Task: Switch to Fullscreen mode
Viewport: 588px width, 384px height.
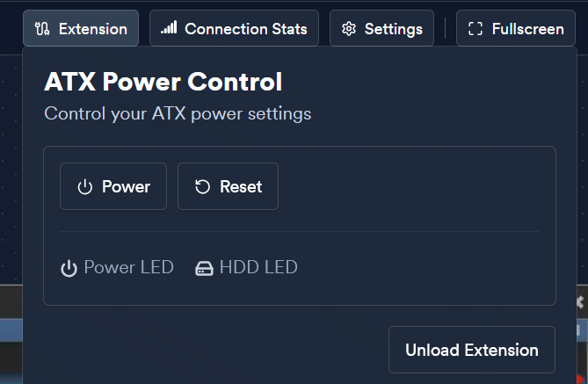Action: pyautogui.click(x=516, y=28)
